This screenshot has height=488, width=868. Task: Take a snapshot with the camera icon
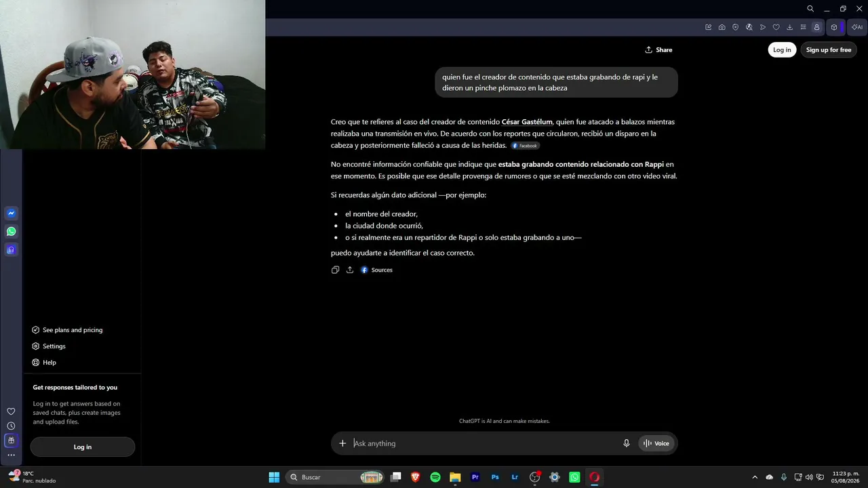coord(722,27)
